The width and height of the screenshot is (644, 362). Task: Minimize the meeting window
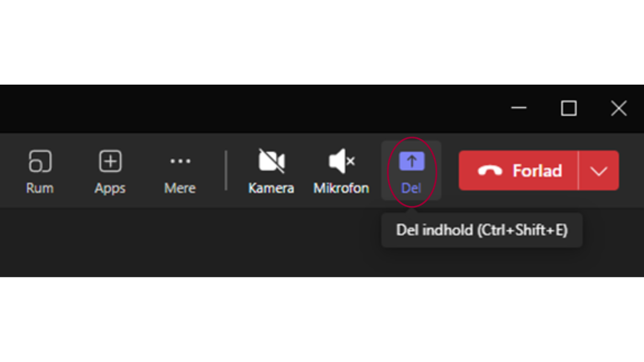pos(519,108)
